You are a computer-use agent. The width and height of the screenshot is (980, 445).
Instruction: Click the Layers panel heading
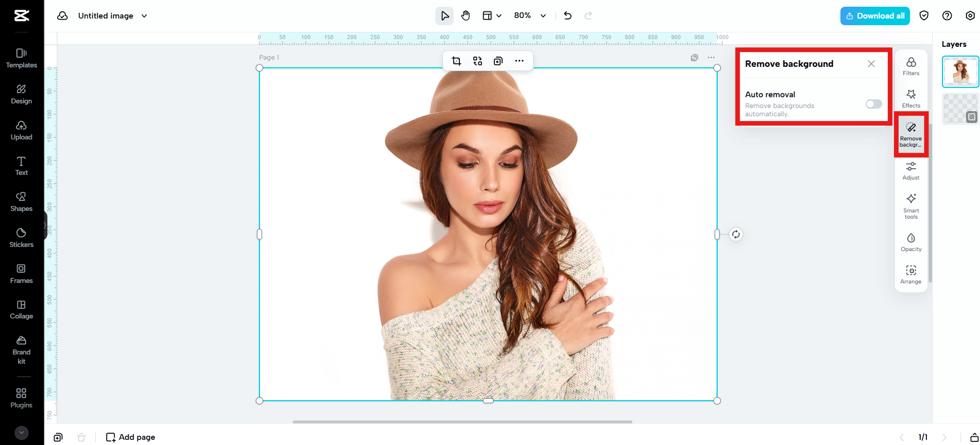click(x=954, y=44)
